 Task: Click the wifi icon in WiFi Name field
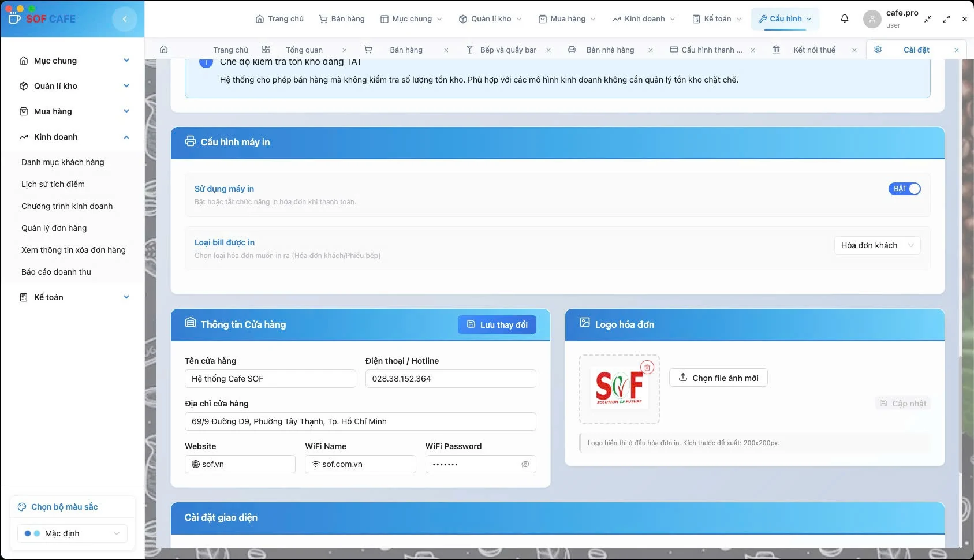[316, 464]
